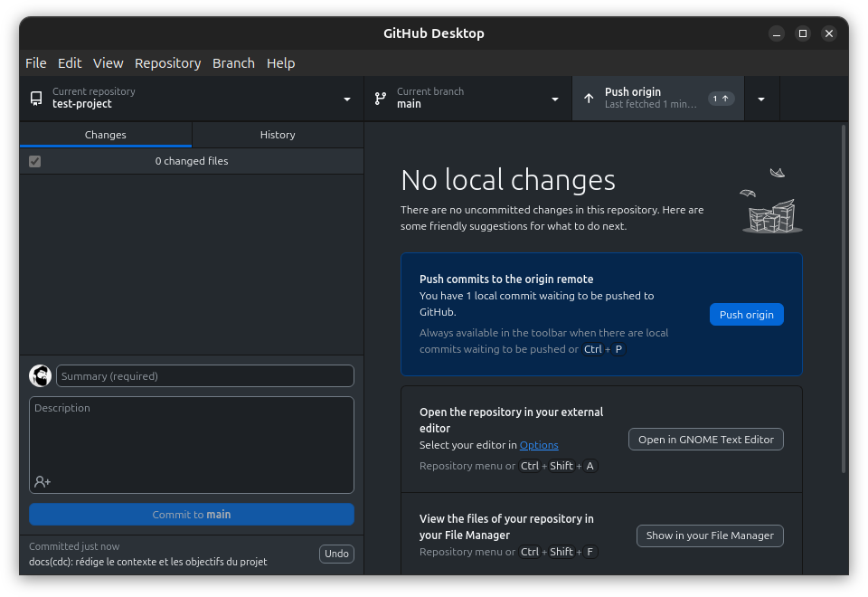Click the paper boxes illustration
The width and height of the screenshot is (868, 597).
(x=771, y=201)
